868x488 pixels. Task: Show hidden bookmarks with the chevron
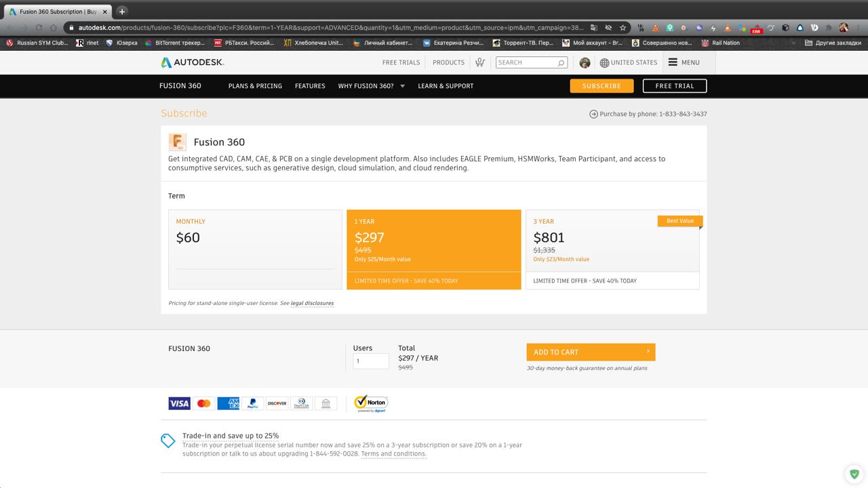[x=793, y=43]
